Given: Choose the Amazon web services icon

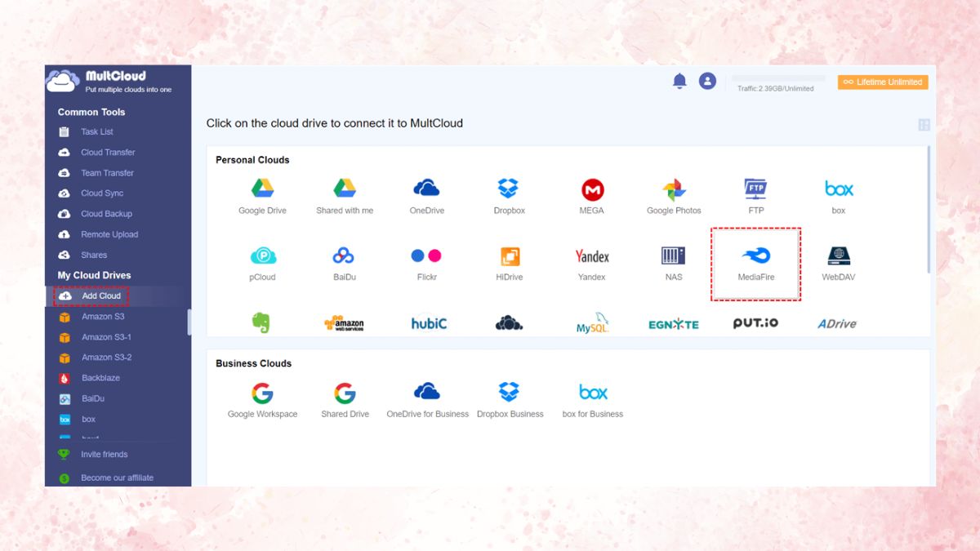Looking at the screenshot, I should click(x=344, y=323).
